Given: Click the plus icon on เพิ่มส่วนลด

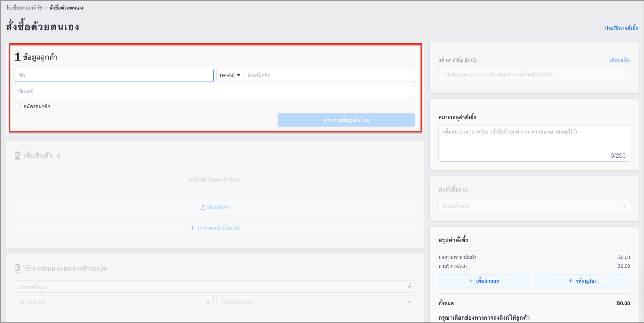Looking at the screenshot, I should (471, 281).
